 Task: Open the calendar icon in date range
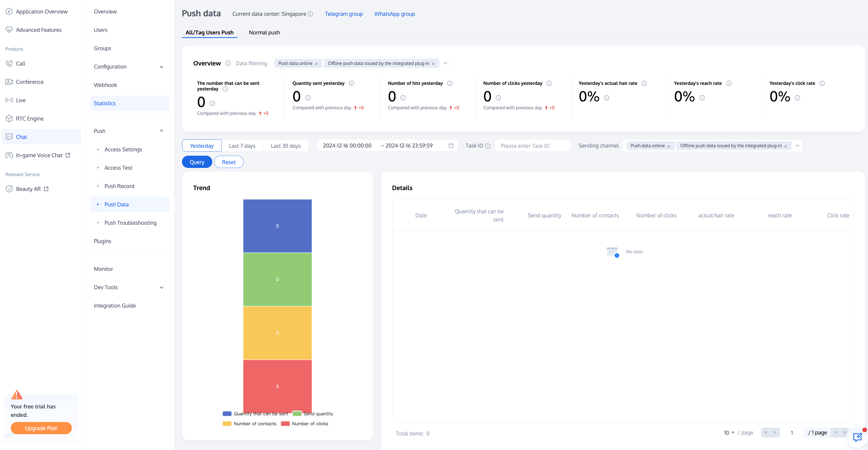coord(451,145)
